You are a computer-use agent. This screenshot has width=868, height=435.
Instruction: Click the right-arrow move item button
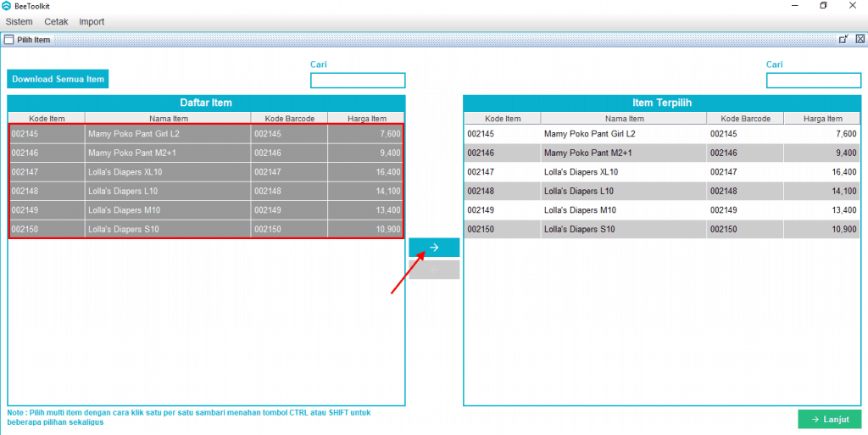(x=434, y=248)
